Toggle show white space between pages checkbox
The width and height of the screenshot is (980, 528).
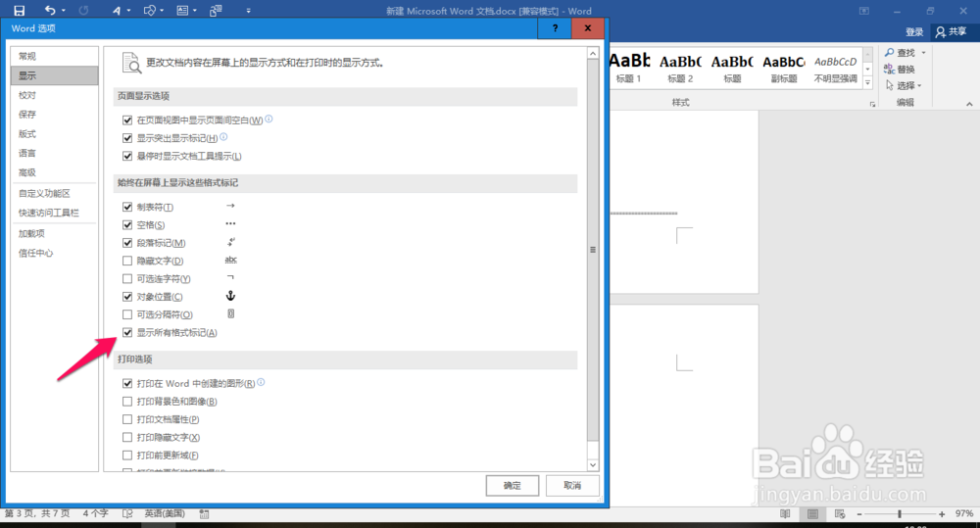point(127,120)
